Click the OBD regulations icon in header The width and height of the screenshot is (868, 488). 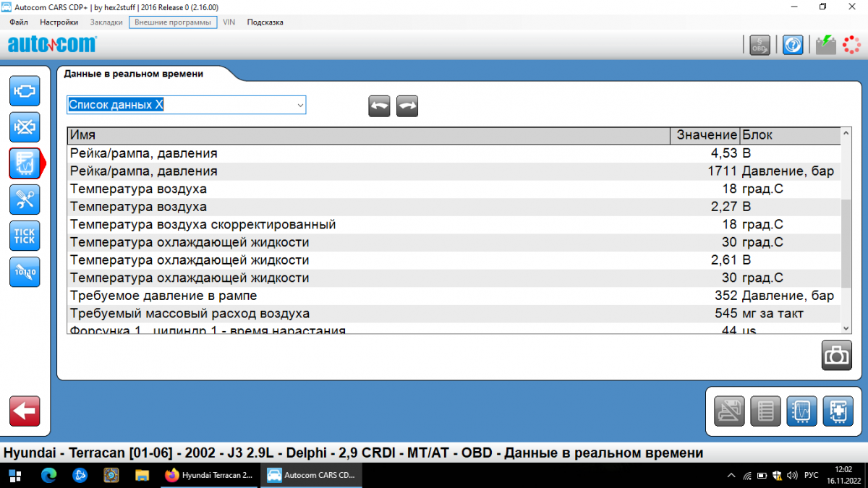point(759,45)
